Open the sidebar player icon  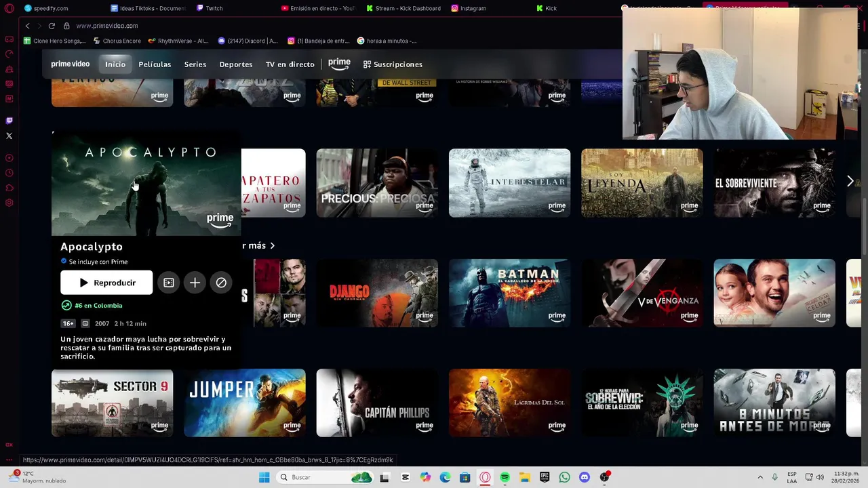click(x=9, y=158)
